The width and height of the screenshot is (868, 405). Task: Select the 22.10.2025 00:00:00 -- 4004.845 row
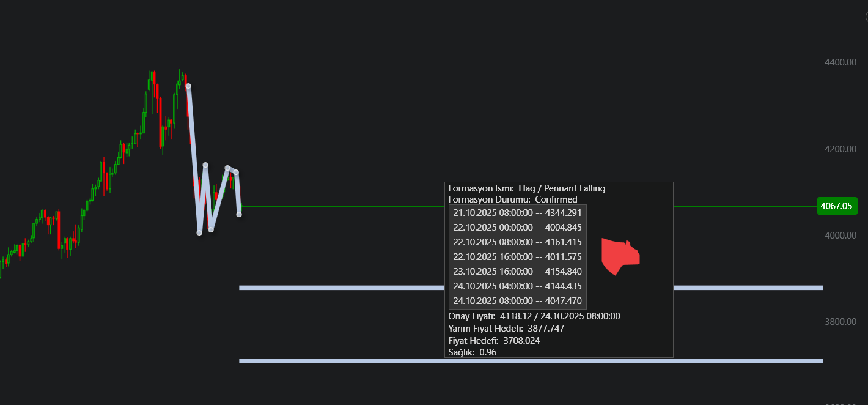pyautogui.click(x=518, y=228)
